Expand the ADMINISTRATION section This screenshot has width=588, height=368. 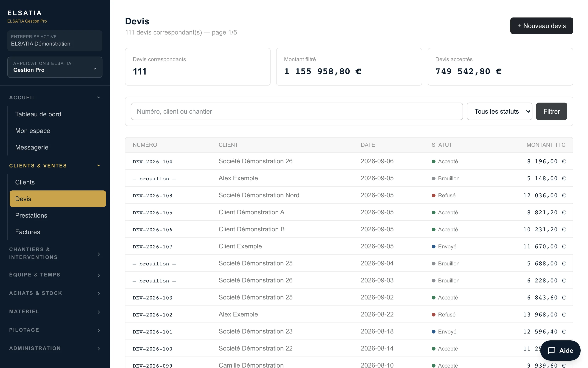pyautogui.click(x=55, y=348)
